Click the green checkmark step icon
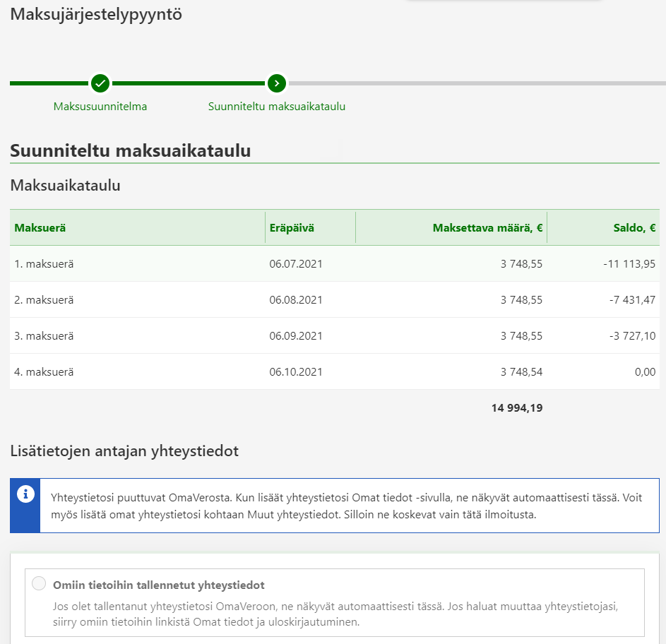The height and width of the screenshot is (644, 666). pyautogui.click(x=100, y=83)
